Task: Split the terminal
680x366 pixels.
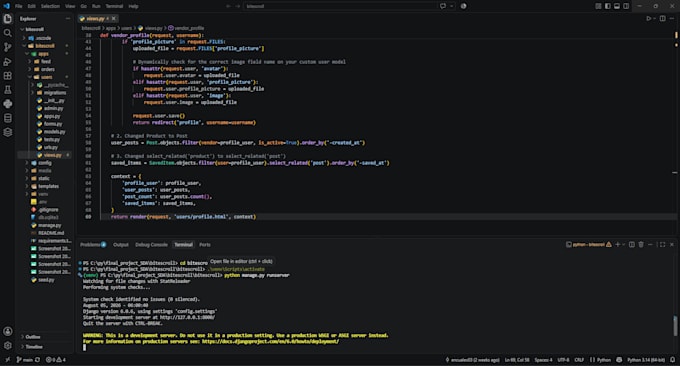Action: [632, 245]
